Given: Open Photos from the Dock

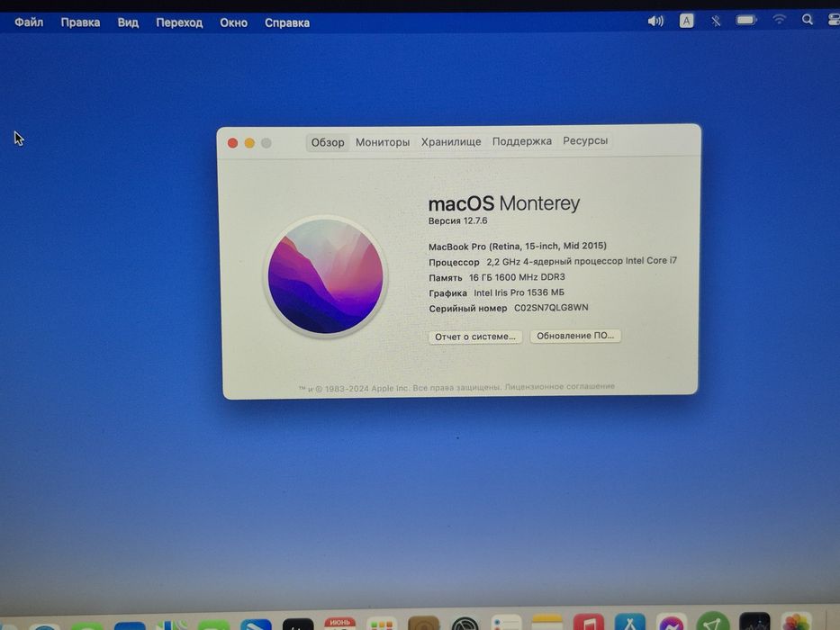Looking at the screenshot, I should tap(797, 623).
